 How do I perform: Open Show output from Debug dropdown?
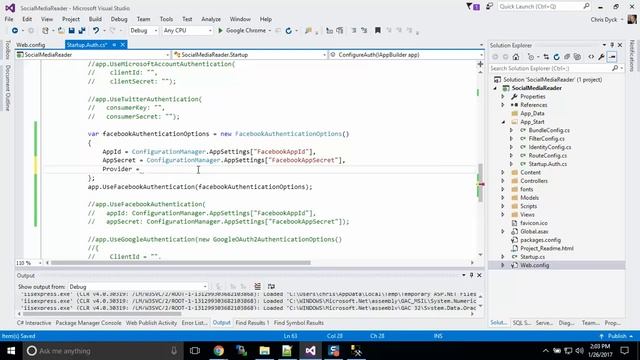click(x=138, y=287)
